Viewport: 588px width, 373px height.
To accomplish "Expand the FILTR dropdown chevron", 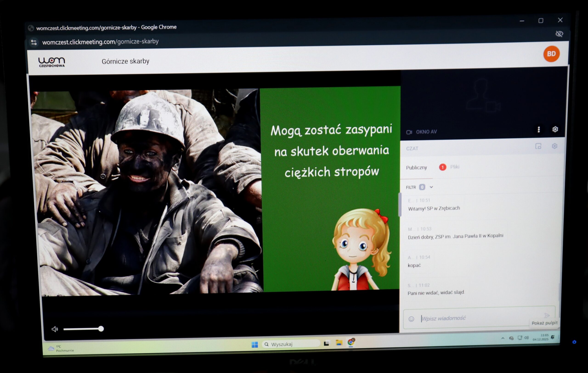I will [431, 187].
